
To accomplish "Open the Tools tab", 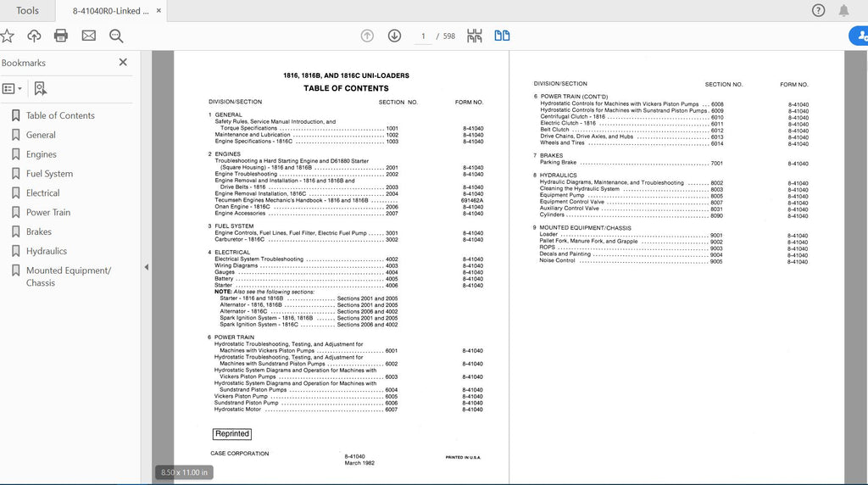I will click(27, 10).
